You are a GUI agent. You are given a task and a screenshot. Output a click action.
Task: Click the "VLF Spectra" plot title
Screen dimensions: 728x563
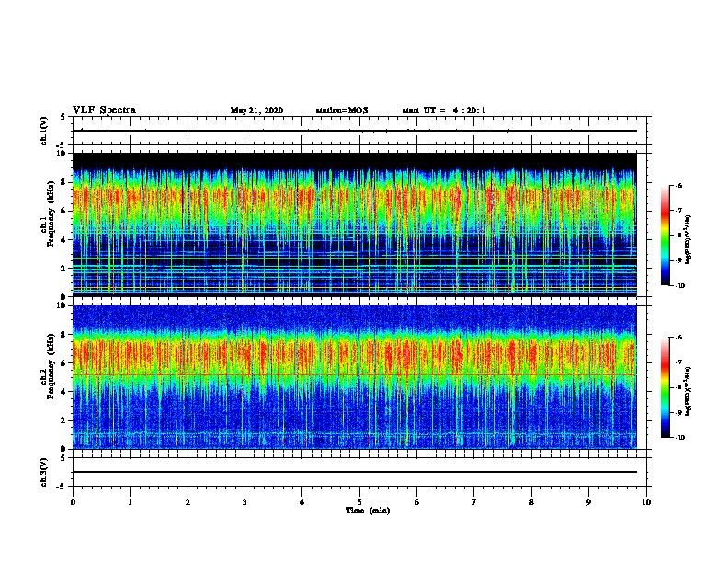pos(104,110)
